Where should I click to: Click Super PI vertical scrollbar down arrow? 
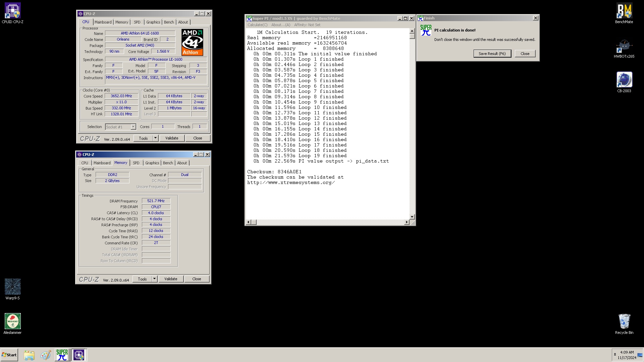[412, 217]
